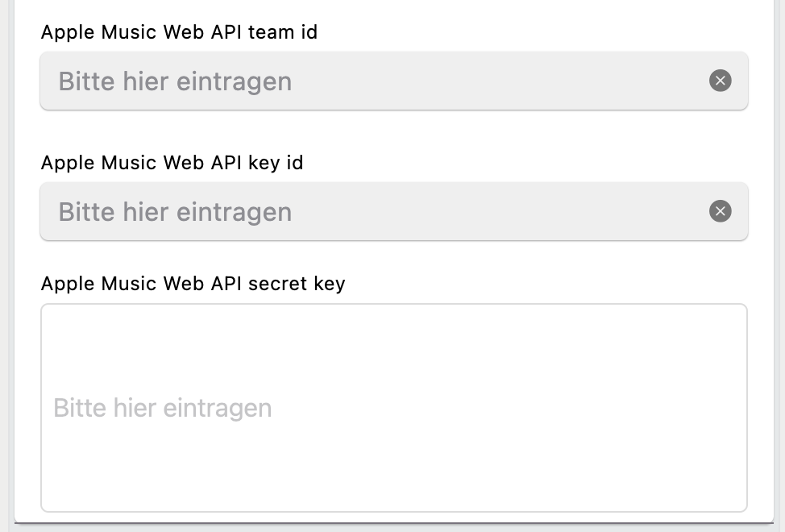Viewport: 785px width, 532px height.
Task: Click empty bottom area of secret key box
Action: [394, 480]
